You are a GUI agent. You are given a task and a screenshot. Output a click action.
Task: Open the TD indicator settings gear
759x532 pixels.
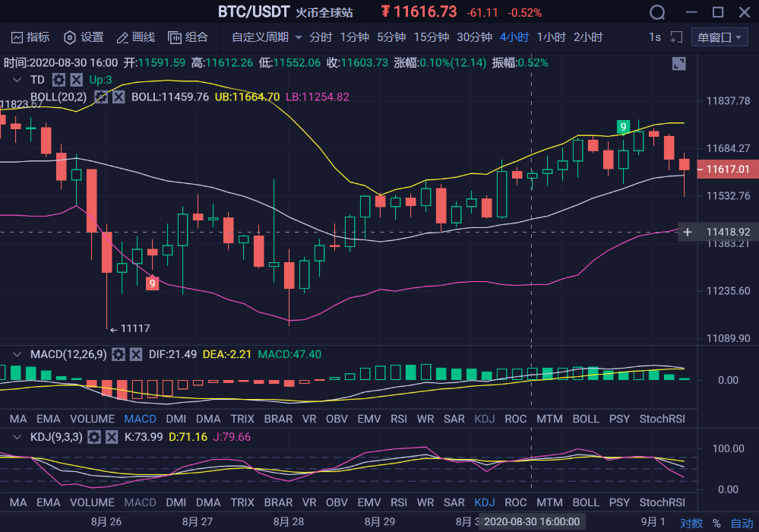point(59,80)
